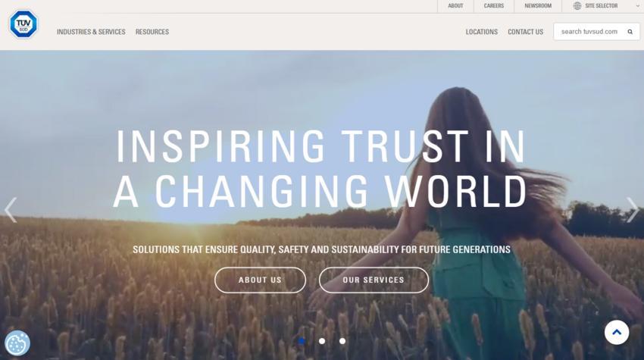Go to the Newsroom
The image size is (644, 360).
coord(538,6)
